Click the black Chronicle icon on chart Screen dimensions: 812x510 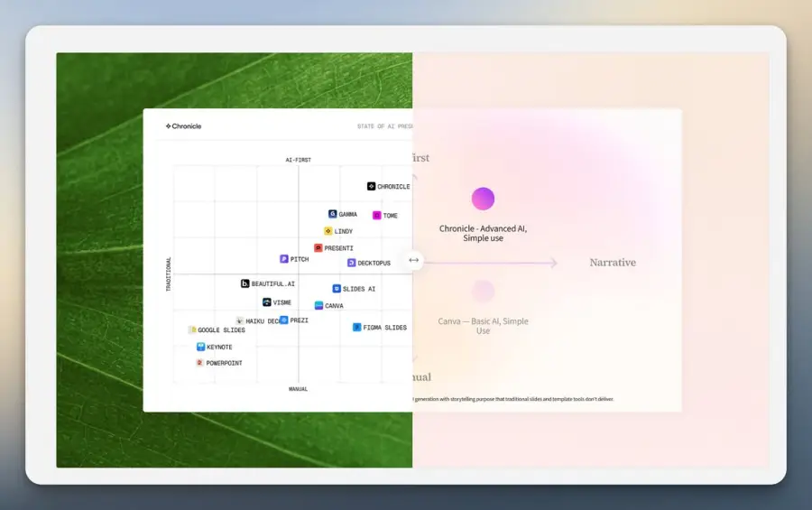coord(372,186)
